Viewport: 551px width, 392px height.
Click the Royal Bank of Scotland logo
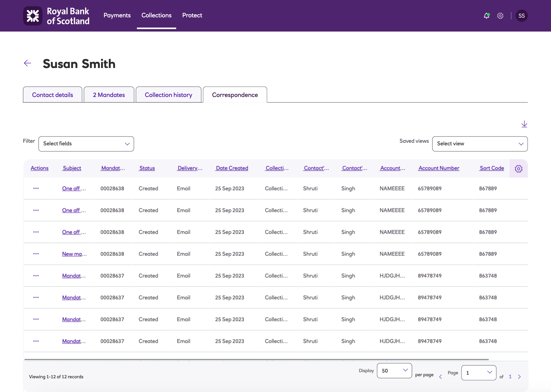click(x=56, y=16)
